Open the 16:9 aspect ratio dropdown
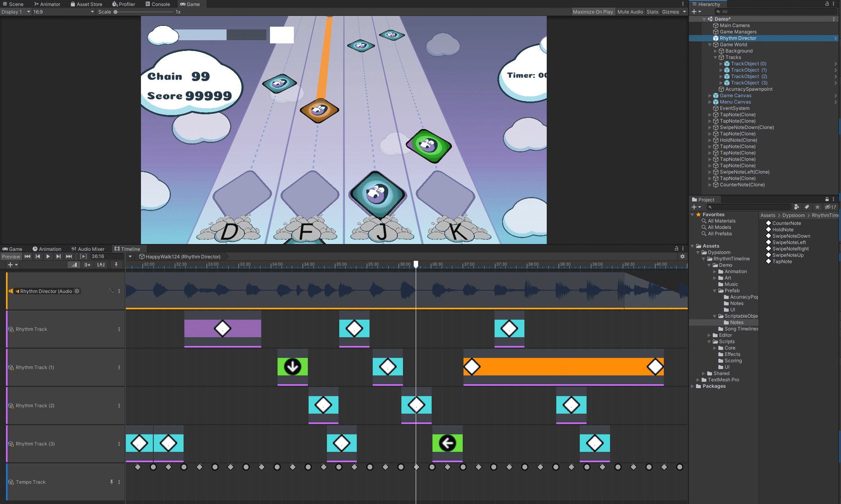The height and width of the screenshot is (504, 841). (x=64, y=12)
